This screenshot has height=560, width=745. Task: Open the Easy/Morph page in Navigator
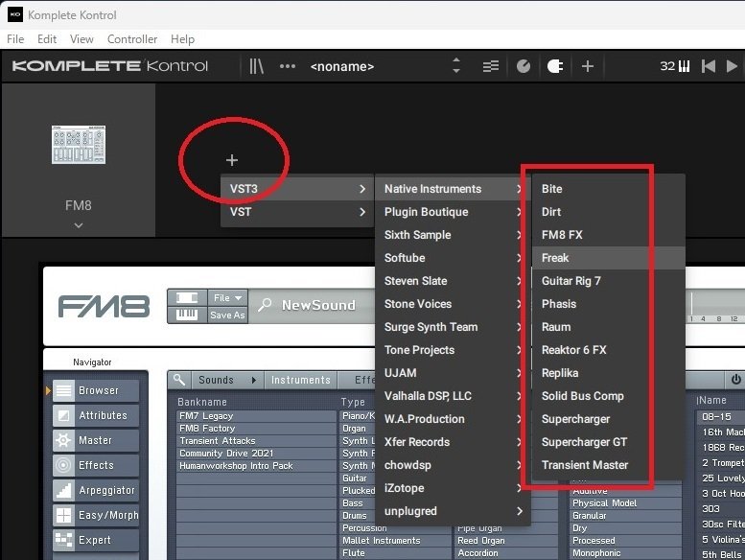(x=96, y=515)
